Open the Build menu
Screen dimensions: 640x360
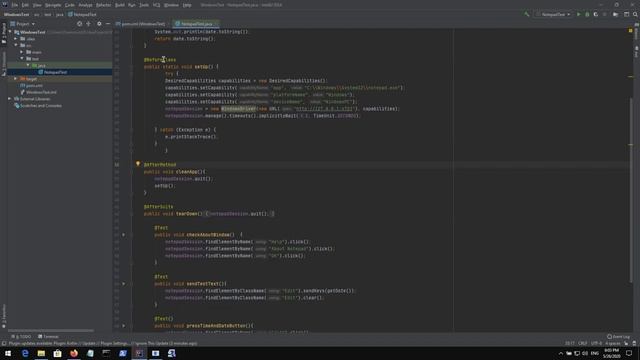point(120,5)
